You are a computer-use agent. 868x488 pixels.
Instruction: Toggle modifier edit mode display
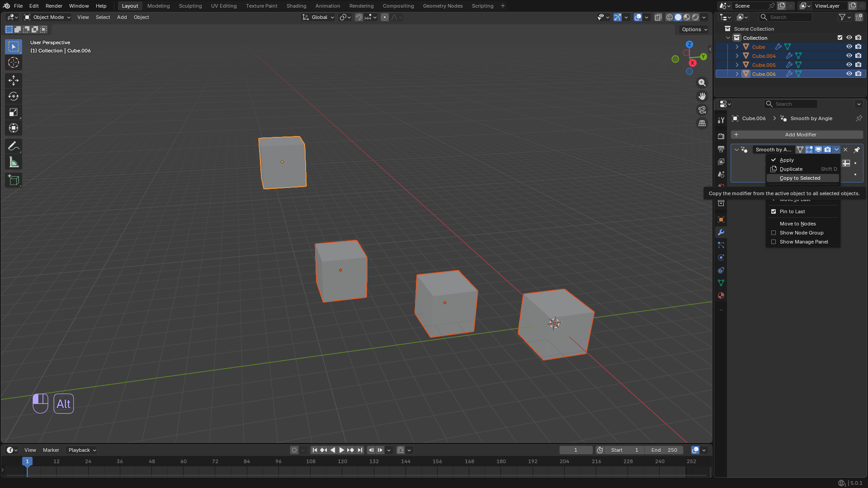[809, 150]
